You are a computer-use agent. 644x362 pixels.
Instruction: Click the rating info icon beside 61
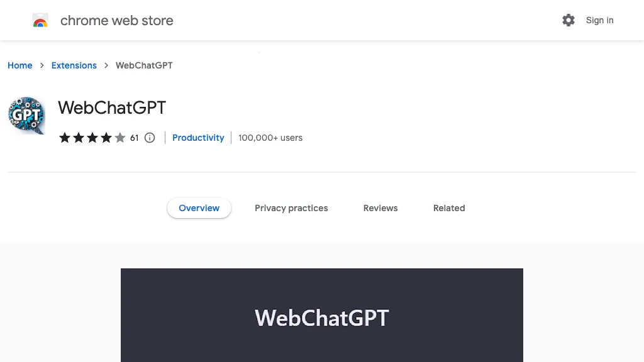[x=150, y=138]
